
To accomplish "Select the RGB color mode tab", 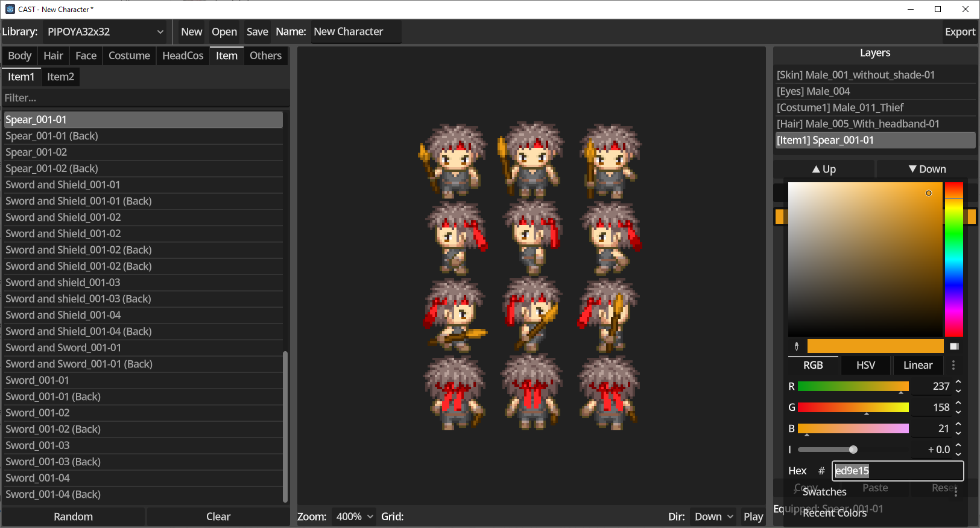I will 813,365.
